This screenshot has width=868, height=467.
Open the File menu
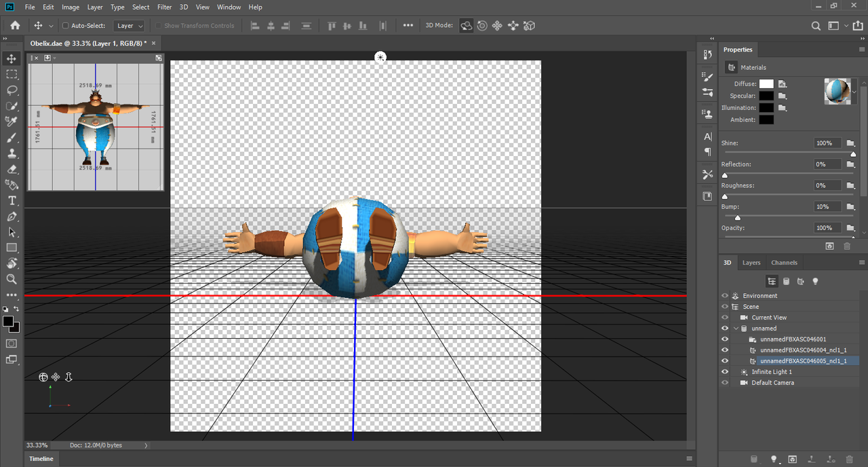(30, 7)
